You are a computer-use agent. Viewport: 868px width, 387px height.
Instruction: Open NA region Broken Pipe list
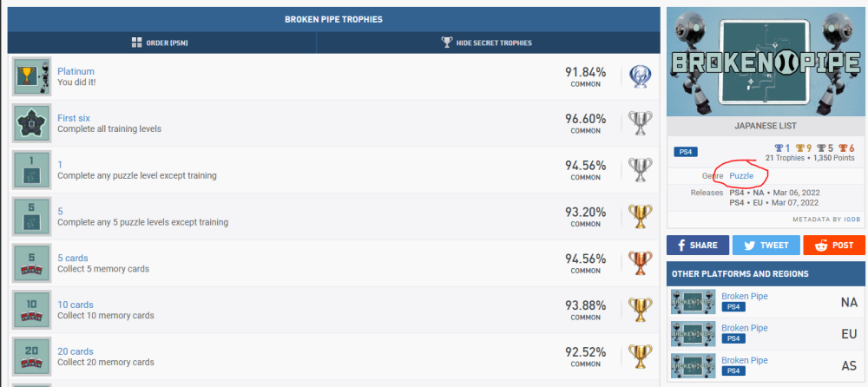pos(745,296)
